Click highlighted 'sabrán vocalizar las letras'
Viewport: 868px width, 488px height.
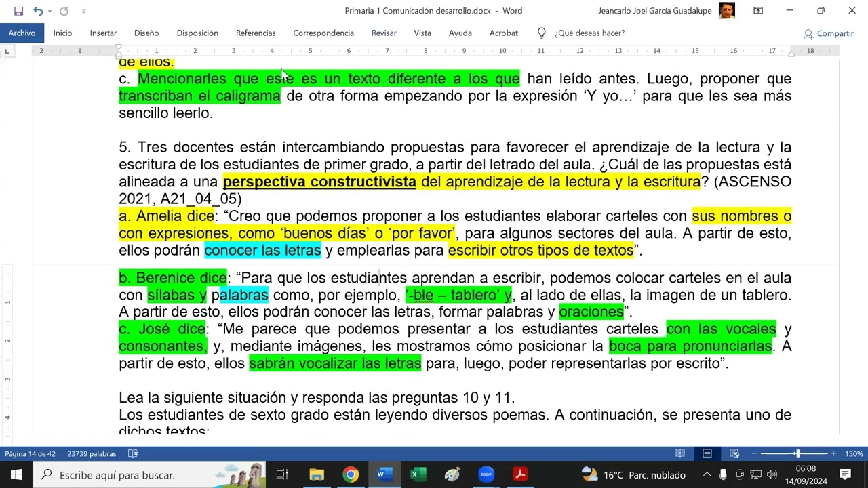click(x=335, y=364)
